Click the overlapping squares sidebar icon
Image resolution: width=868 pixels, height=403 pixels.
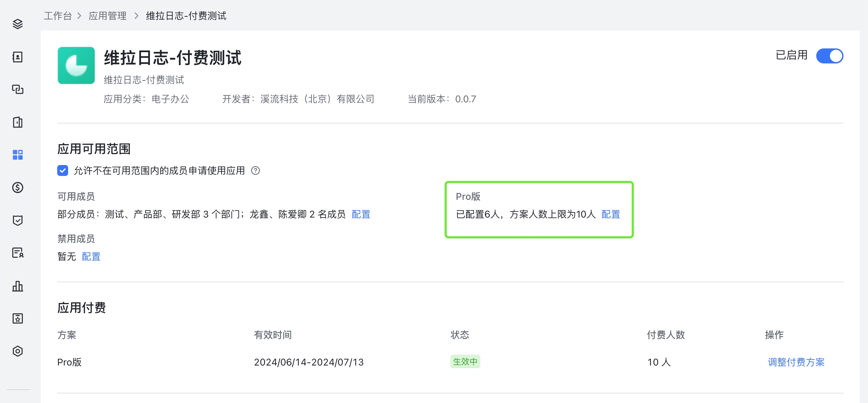pyautogui.click(x=18, y=89)
